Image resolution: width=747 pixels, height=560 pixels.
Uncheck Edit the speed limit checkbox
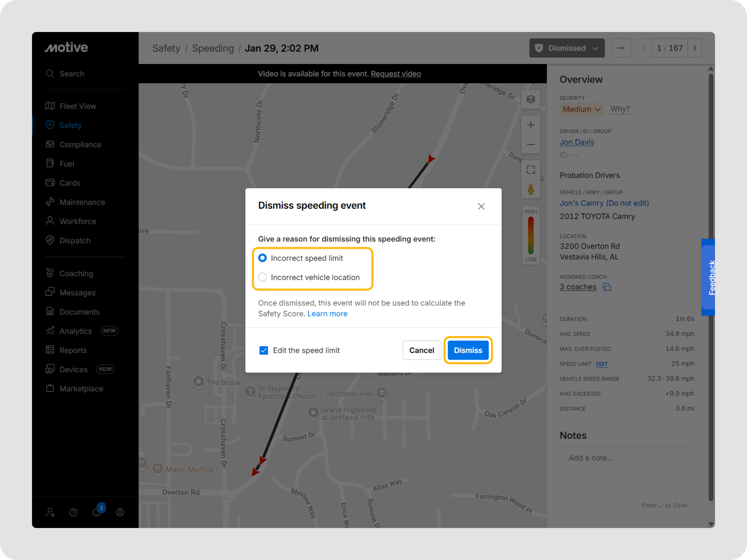(x=264, y=350)
